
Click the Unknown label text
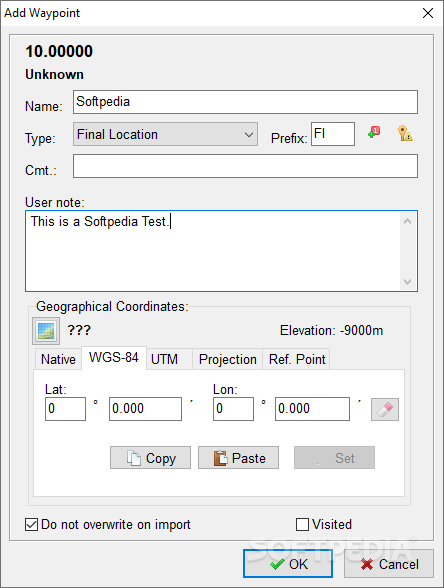click(54, 74)
